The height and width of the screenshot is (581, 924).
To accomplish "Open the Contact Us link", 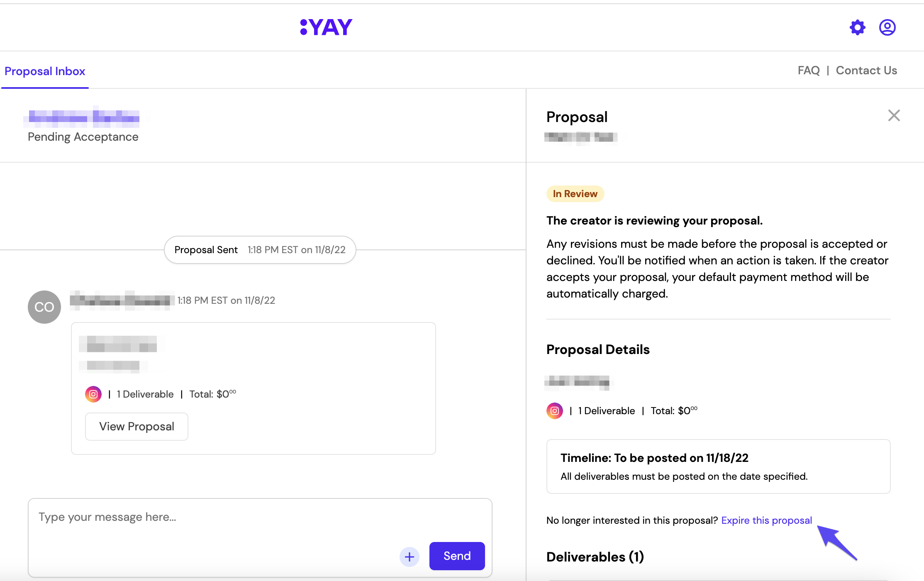I will tap(866, 71).
